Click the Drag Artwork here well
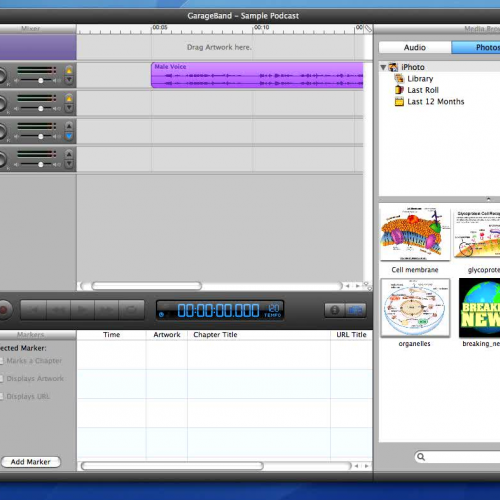 [219, 47]
